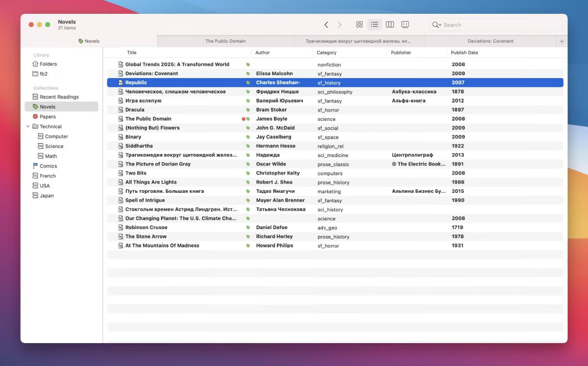Click the red tag on The Public Domain
The height and width of the screenshot is (366, 588).
click(x=243, y=119)
